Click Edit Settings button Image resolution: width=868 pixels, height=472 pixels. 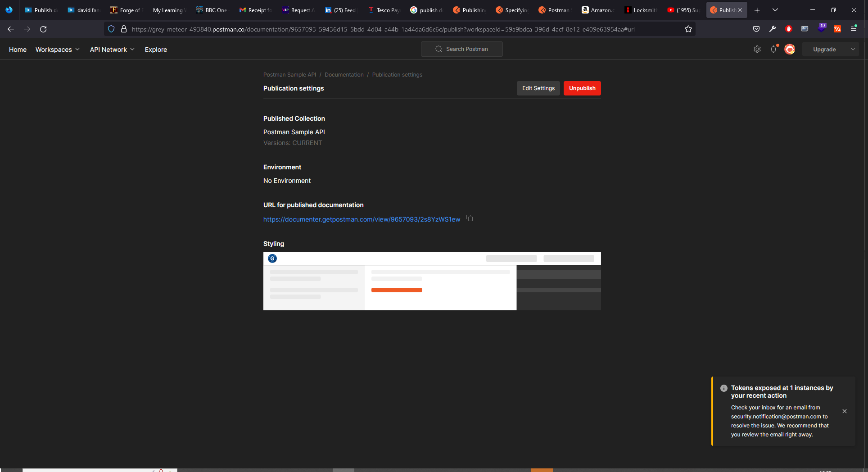point(538,88)
